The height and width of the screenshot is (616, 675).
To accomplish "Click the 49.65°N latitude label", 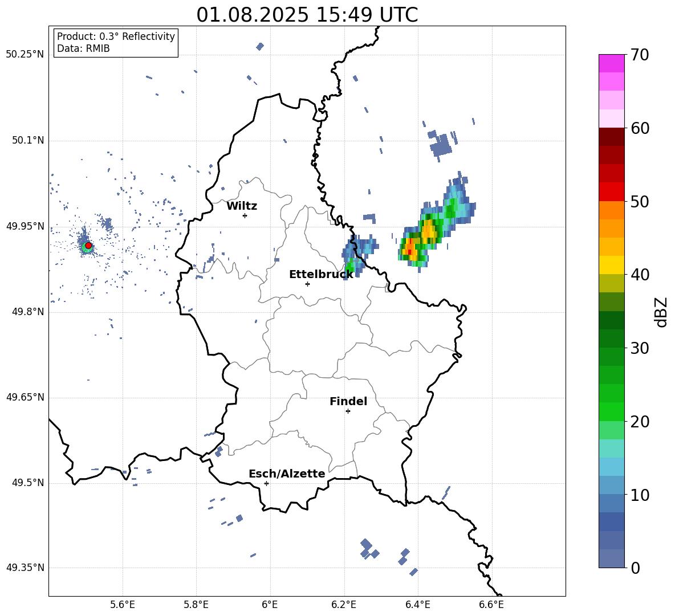I will (25, 397).
